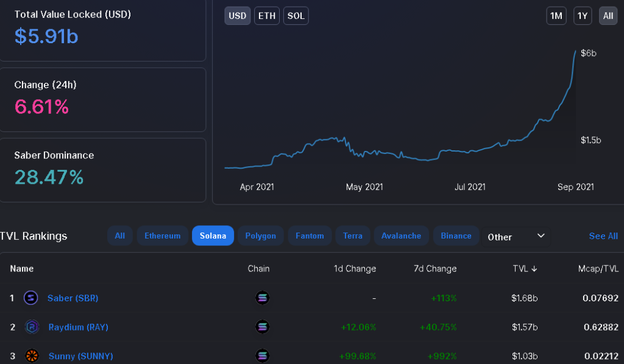
Task: Toggle sorting on the TVL column
Action: pyautogui.click(x=525, y=268)
